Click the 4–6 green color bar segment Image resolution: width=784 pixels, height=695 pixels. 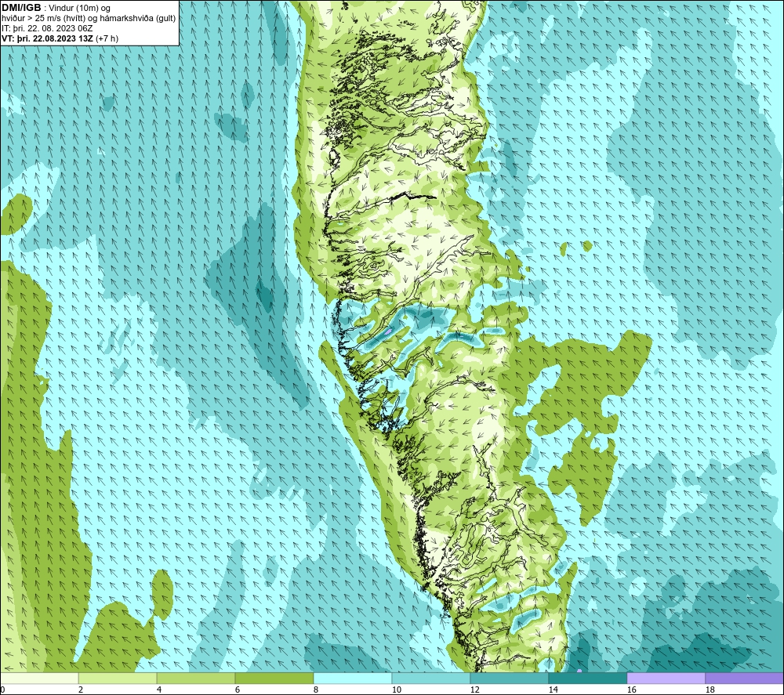196,678
